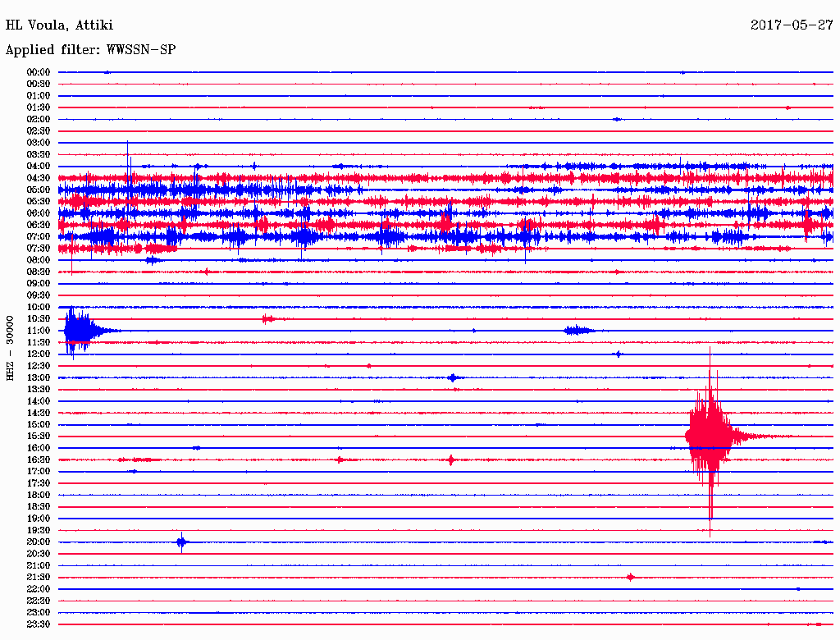
Task: Click the 16:00 time label
Action: [39, 448]
